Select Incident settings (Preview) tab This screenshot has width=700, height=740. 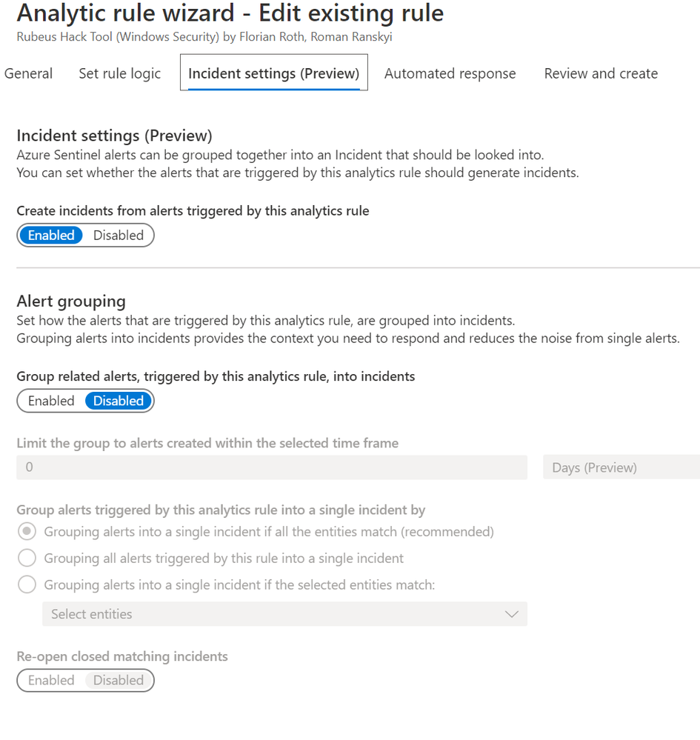(x=273, y=73)
